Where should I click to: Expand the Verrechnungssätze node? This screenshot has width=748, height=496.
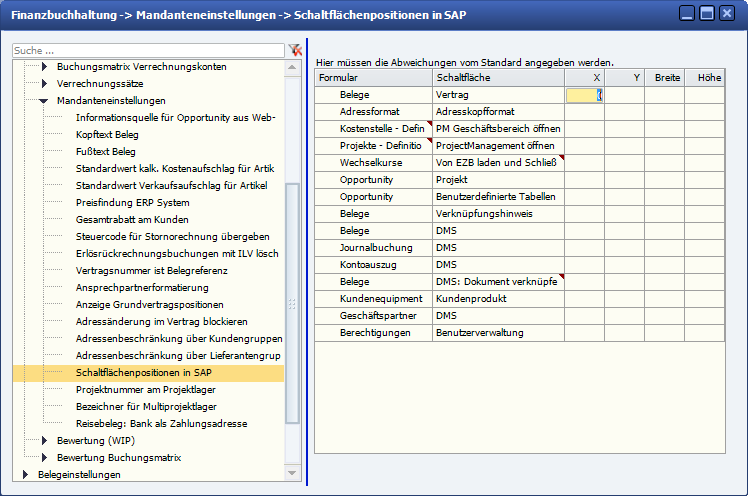point(44,84)
